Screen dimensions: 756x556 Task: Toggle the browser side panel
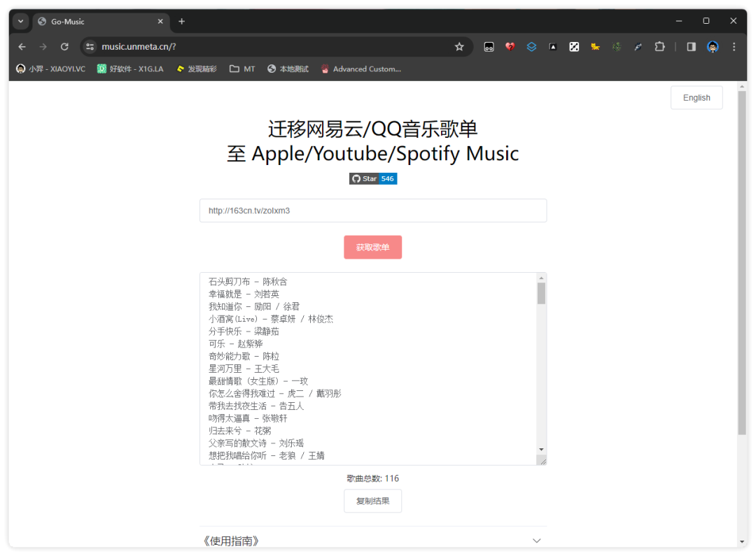(692, 47)
